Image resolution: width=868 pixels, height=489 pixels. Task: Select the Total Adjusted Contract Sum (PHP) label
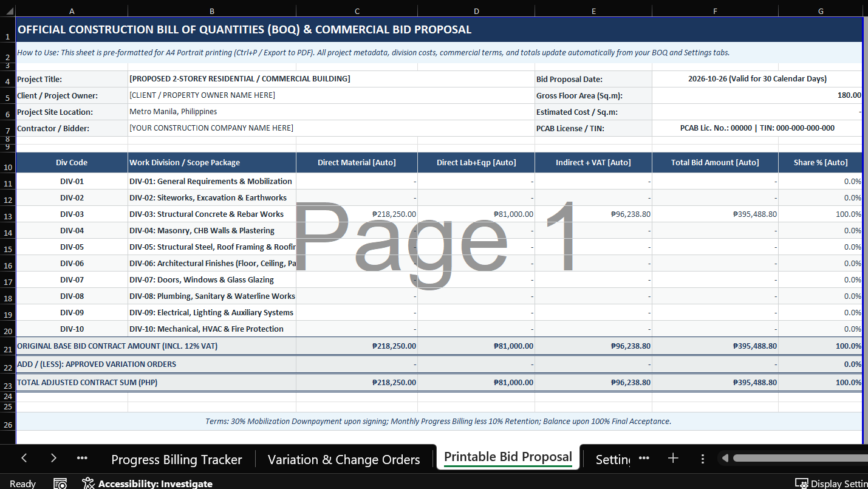point(156,383)
